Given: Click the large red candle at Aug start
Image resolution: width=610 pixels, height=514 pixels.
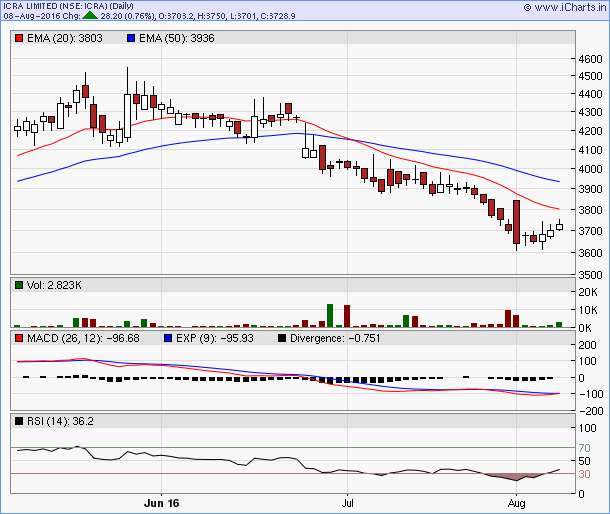Looking at the screenshot, I should point(516,222).
